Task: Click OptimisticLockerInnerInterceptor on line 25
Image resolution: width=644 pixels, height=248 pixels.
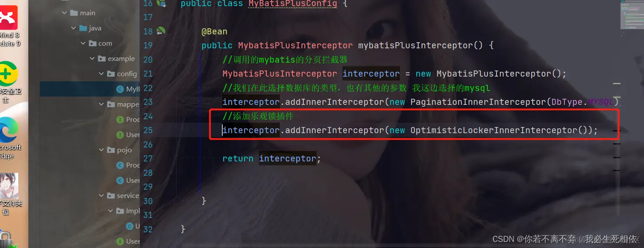Action: point(494,130)
